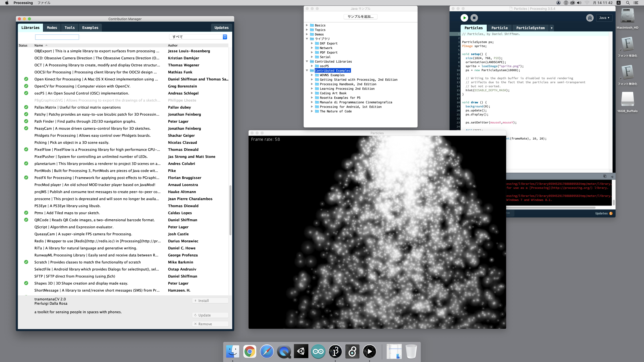Click the Stop sketch button
The image size is (644, 362).
click(x=474, y=18)
